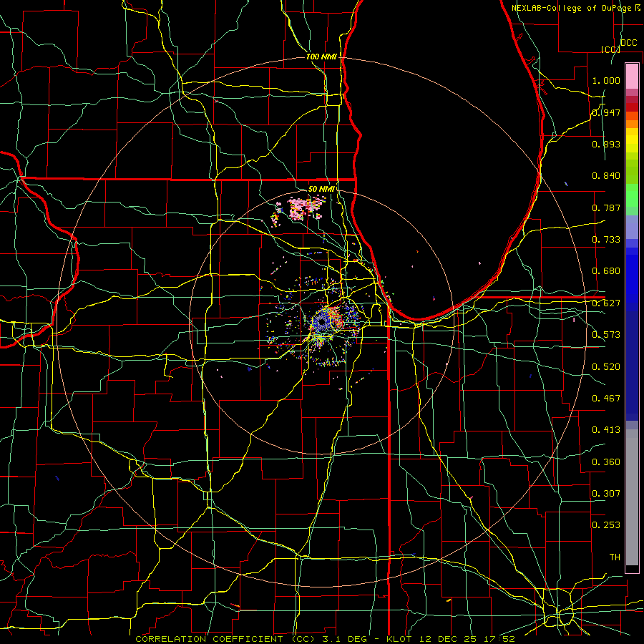Screen dimensions: 644x644
Task: Select the 0.893 color scale value
Action: [606, 144]
